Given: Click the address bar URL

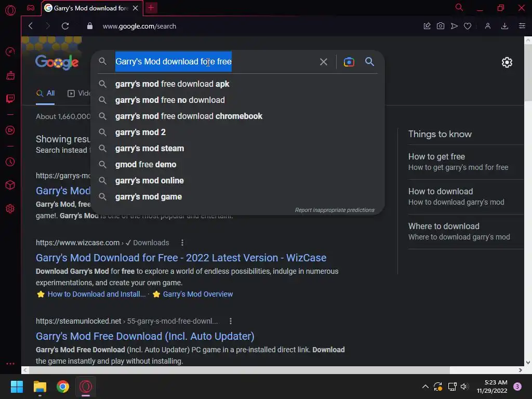Looking at the screenshot, I should click(x=139, y=26).
